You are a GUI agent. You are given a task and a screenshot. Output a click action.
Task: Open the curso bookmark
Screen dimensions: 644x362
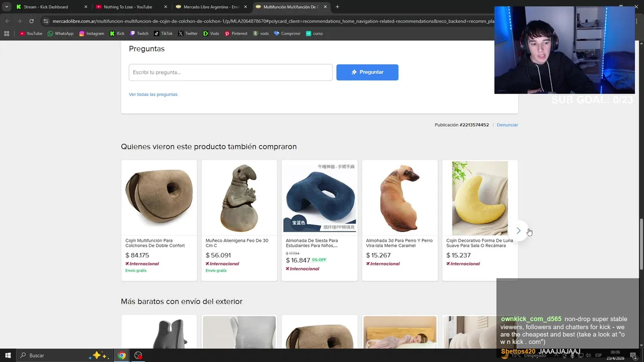point(314,34)
